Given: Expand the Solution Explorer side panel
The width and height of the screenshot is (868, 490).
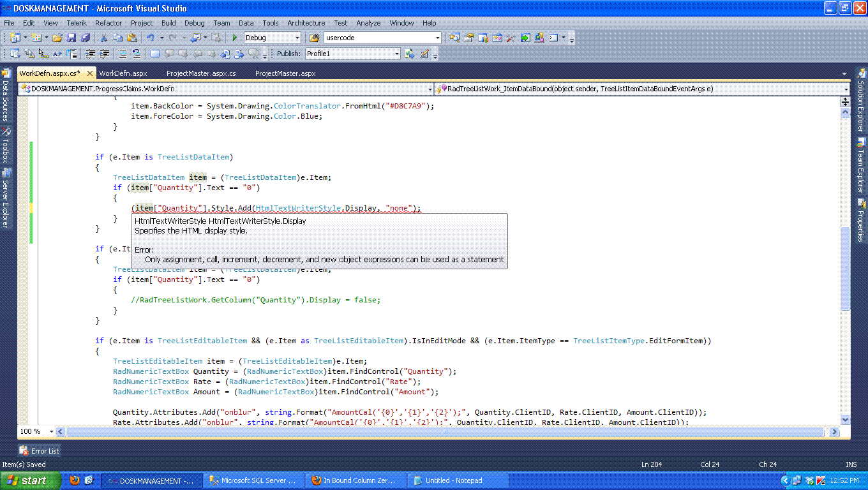Looking at the screenshot, I should click(x=861, y=100).
